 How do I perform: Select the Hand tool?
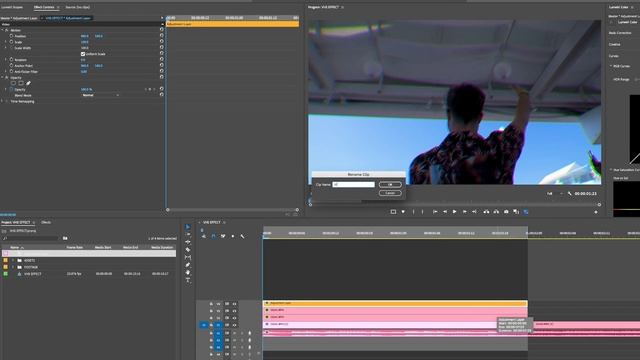[188, 272]
